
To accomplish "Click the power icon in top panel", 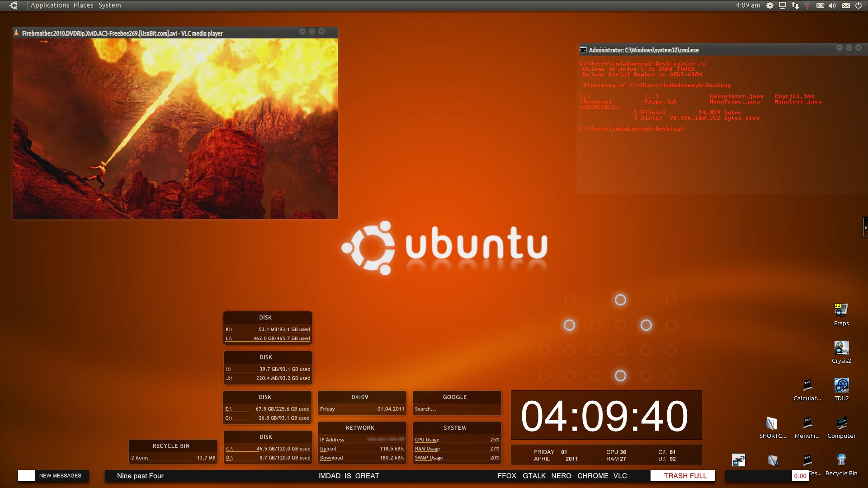I will point(858,5).
